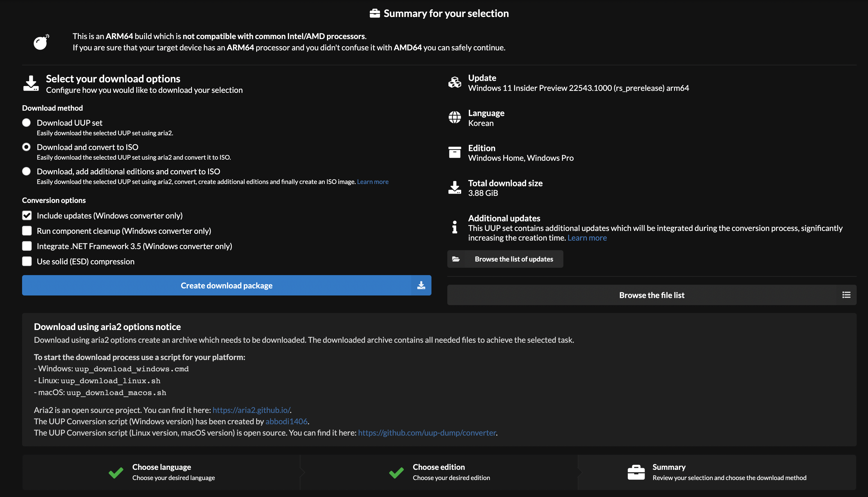
Task: Open Learn more link under Additional updates
Action: pyautogui.click(x=587, y=238)
